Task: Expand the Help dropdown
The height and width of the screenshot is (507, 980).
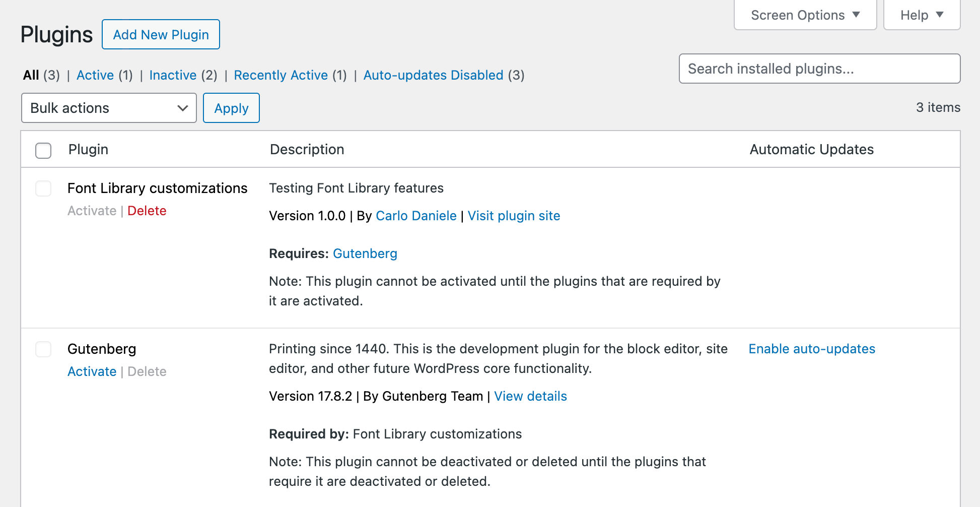Action: point(921,15)
